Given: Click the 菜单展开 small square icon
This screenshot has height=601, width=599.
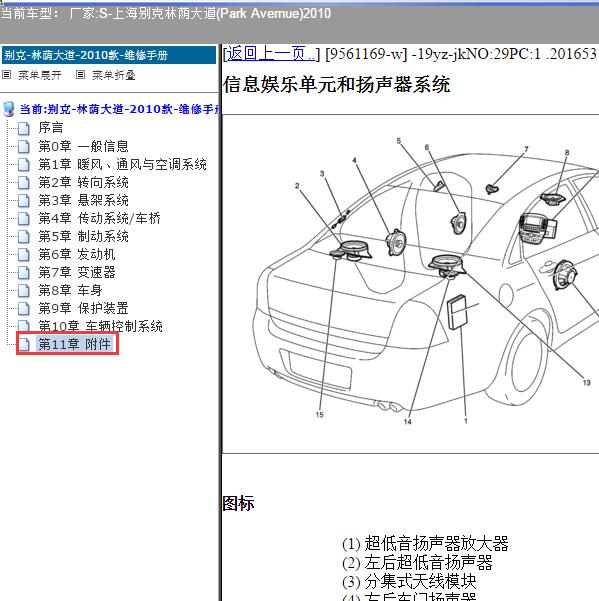Looking at the screenshot, I should [x=7, y=75].
